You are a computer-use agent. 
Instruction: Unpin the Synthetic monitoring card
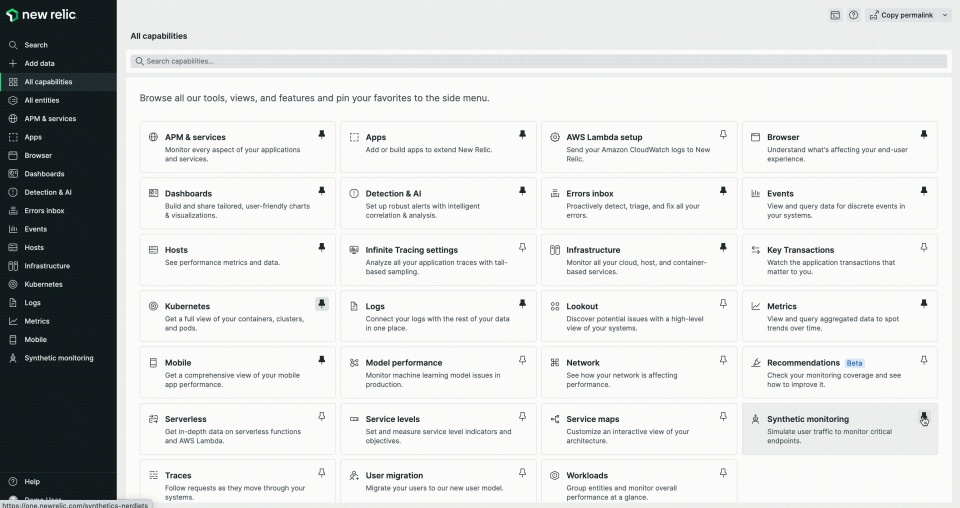pyautogui.click(x=924, y=417)
